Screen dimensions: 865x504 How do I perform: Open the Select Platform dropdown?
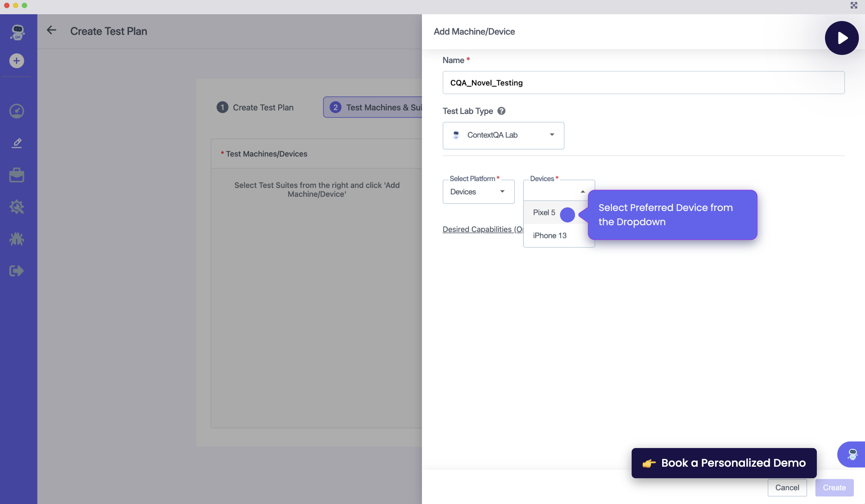click(478, 192)
